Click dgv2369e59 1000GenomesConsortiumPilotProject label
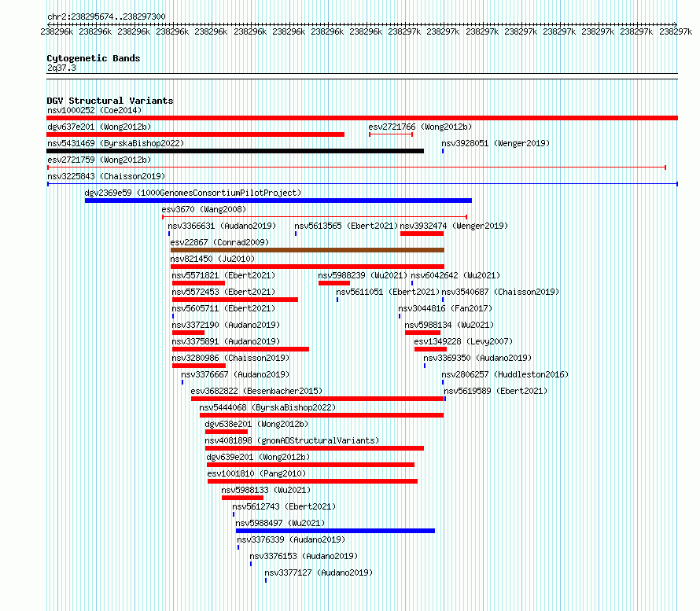 (193, 193)
